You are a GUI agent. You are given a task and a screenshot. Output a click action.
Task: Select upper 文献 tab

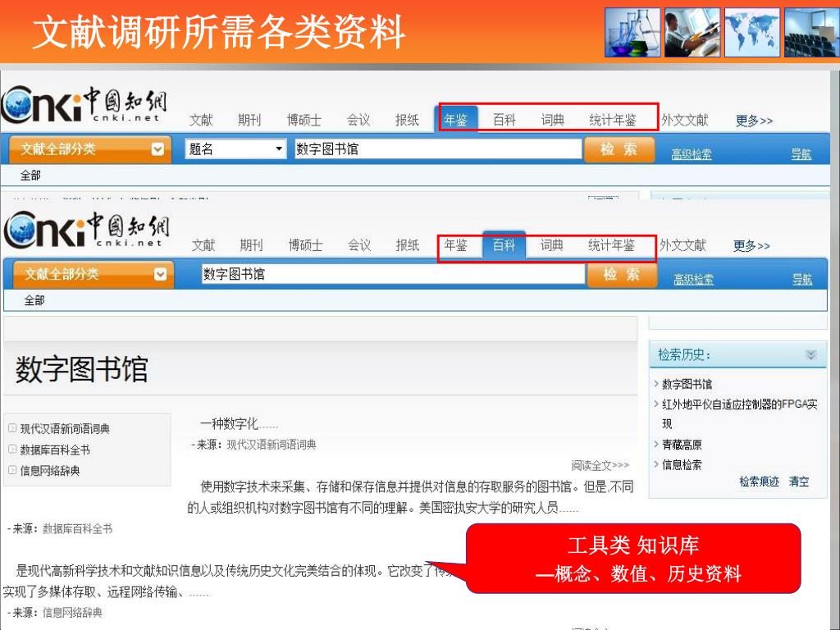(x=201, y=120)
